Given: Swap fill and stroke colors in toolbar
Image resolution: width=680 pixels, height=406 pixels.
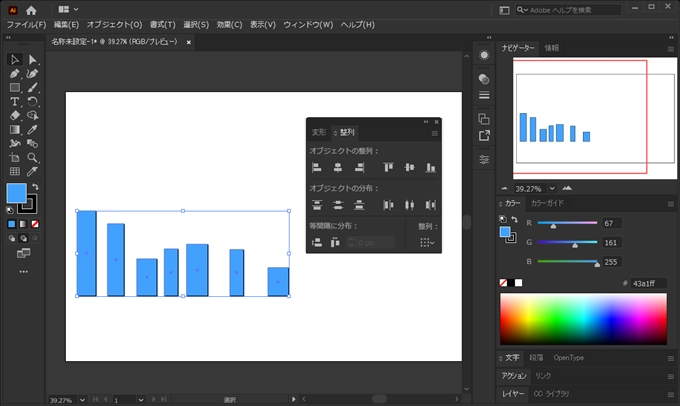Looking at the screenshot, I should 35,187.
